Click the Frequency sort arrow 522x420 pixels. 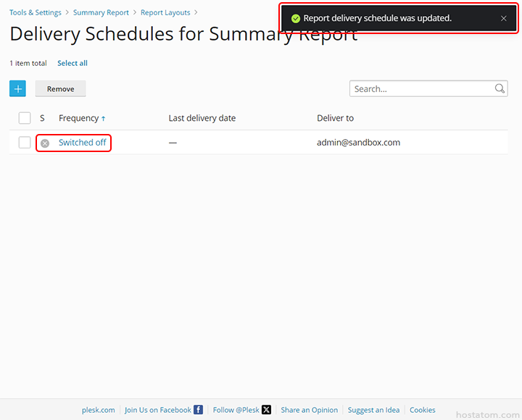[x=103, y=118]
